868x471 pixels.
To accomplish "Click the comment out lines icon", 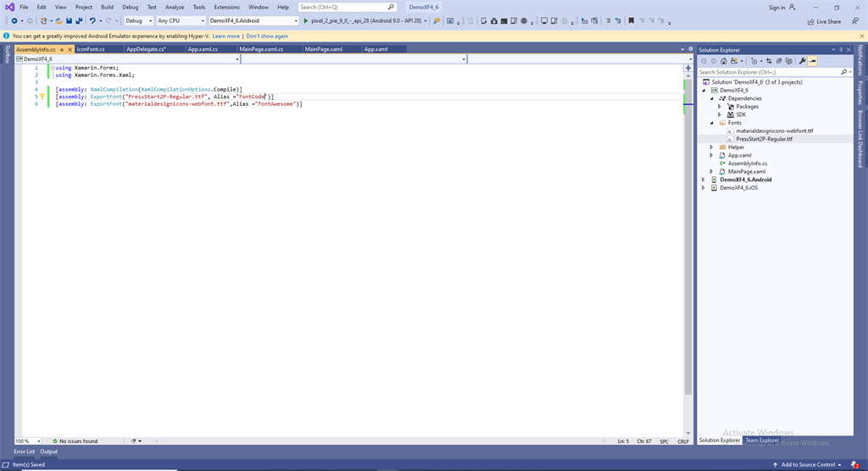I will (608, 21).
